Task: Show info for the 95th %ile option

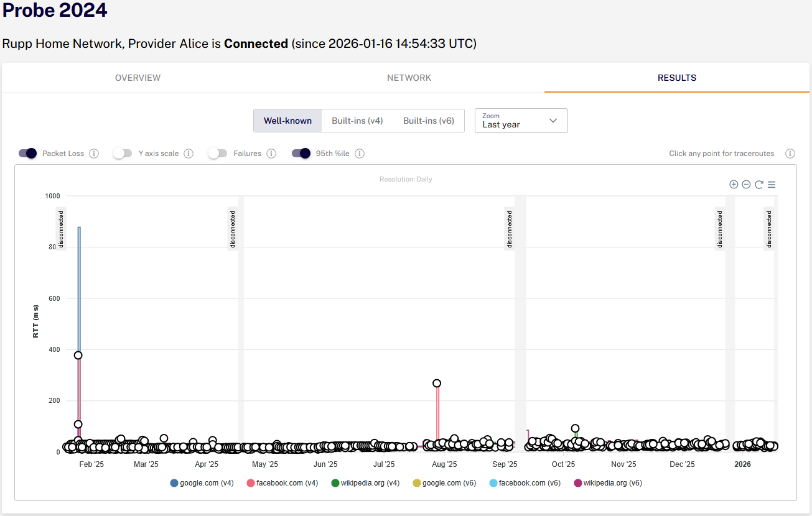Action: [x=360, y=154]
